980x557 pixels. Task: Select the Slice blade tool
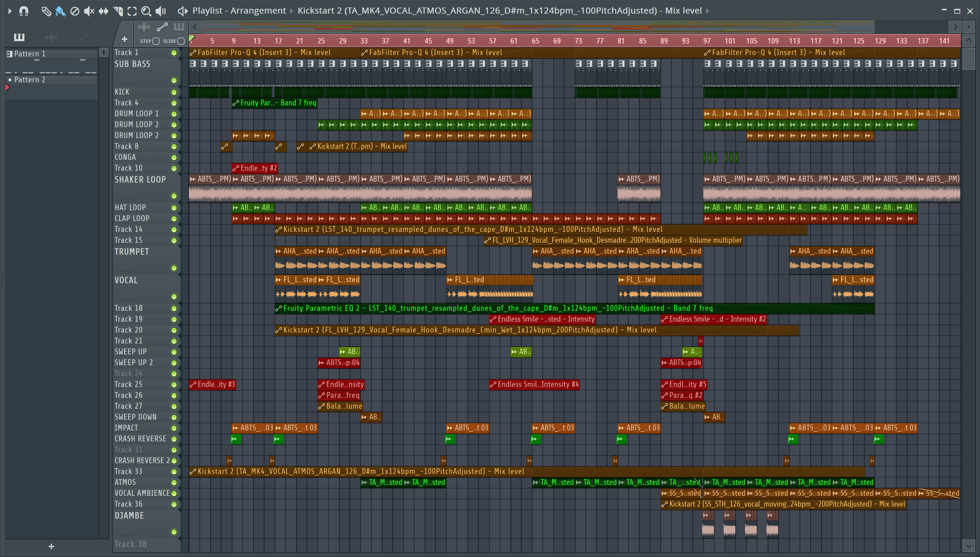[x=118, y=11]
